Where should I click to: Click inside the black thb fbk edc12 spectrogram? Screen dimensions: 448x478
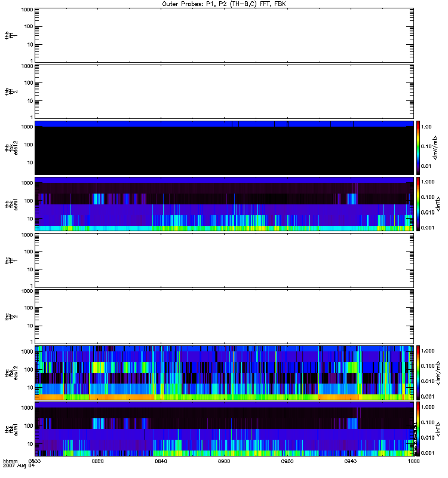click(x=224, y=148)
